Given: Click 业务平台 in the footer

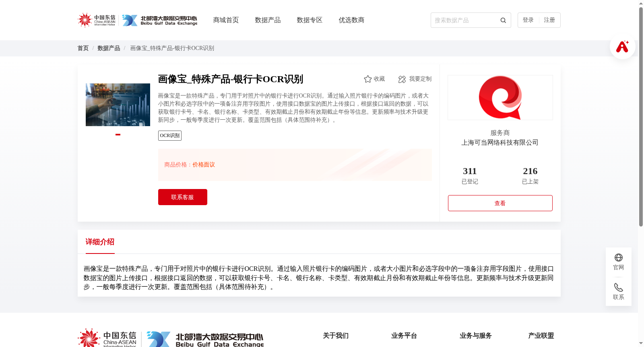Looking at the screenshot, I should click(x=404, y=336).
